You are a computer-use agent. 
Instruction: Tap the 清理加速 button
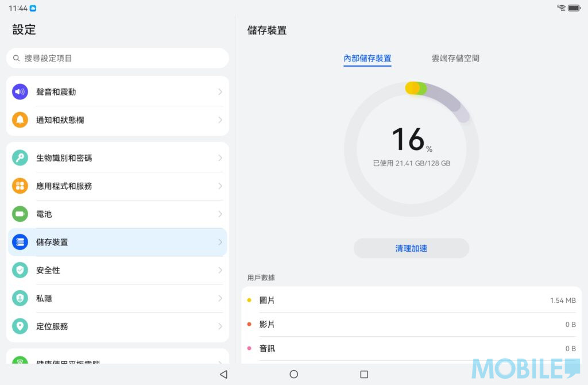click(411, 248)
